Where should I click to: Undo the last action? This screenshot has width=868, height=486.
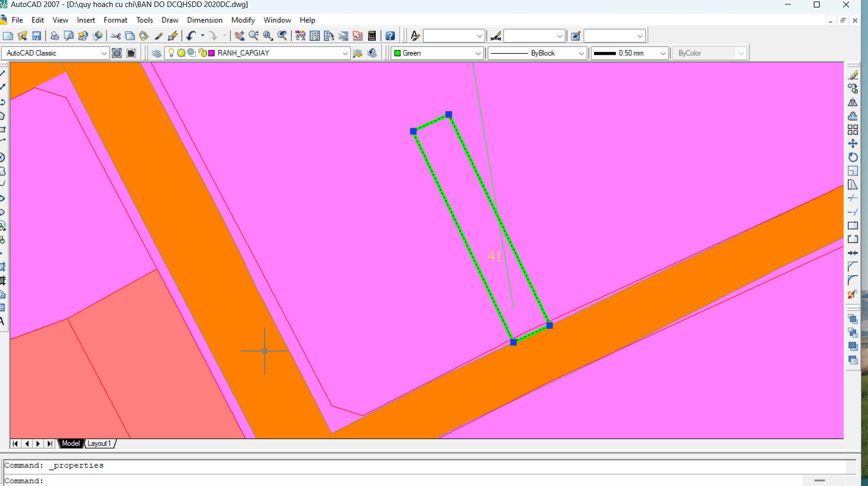pos(191,36)
